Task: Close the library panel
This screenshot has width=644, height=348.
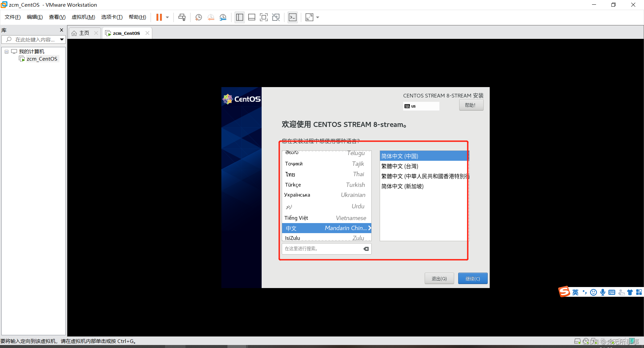Action: 61,30
